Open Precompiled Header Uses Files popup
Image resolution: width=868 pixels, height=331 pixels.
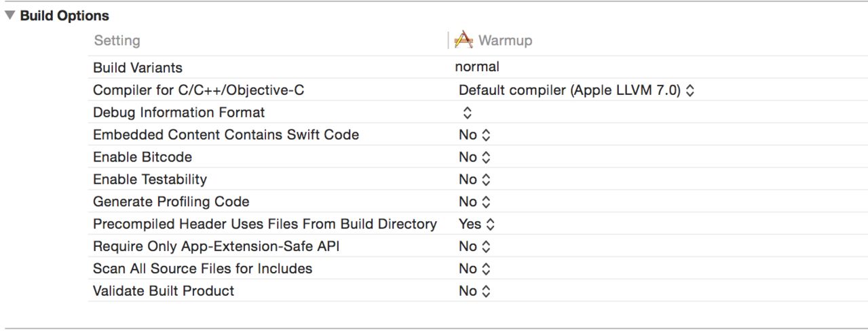point(476,224)
